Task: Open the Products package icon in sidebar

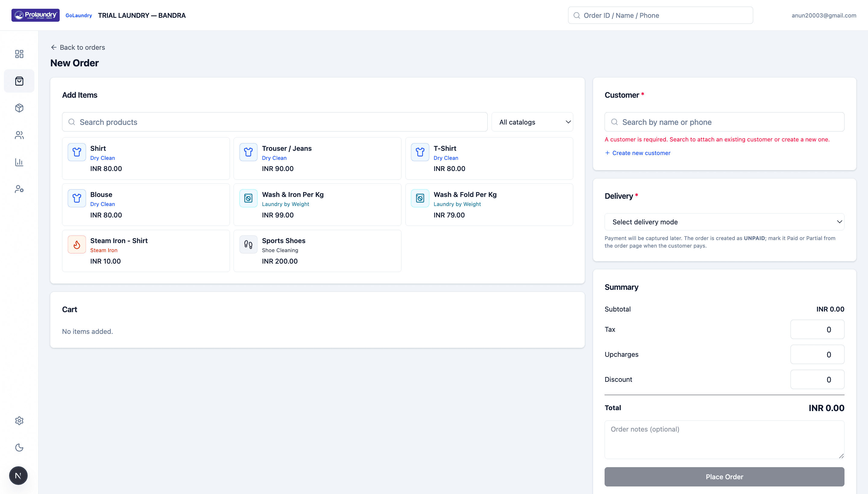Action: (19, 108)
